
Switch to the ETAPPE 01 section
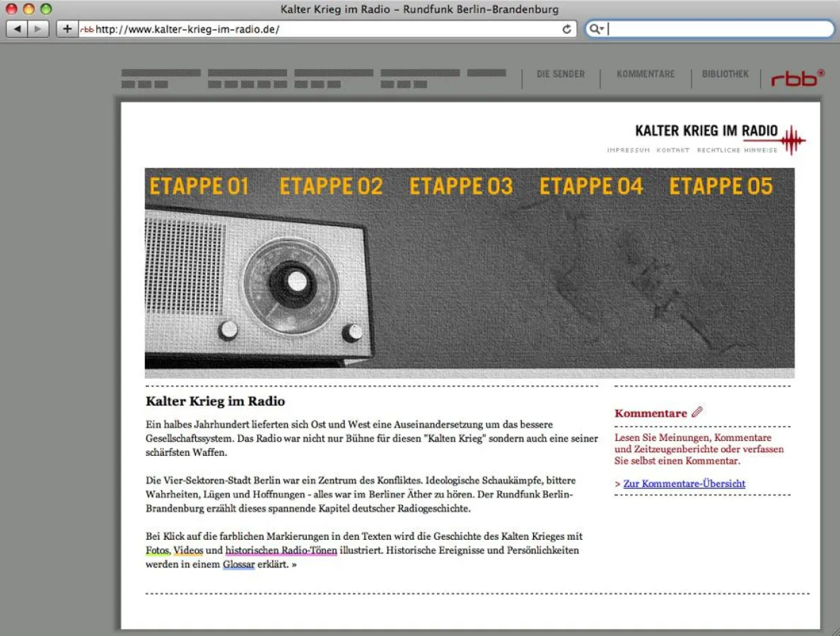coord(199,186)
